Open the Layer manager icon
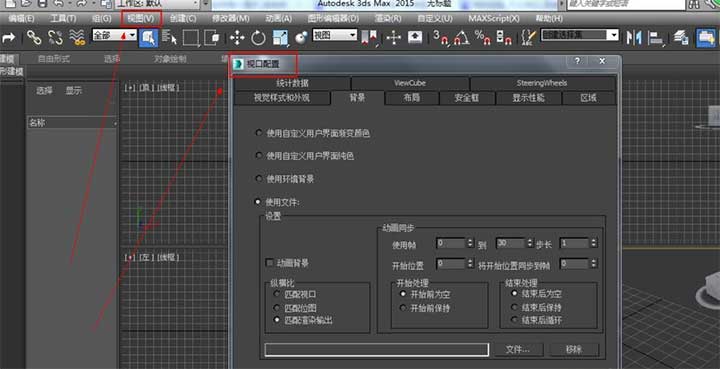This screenshot has width=720, height=369. 681,38
